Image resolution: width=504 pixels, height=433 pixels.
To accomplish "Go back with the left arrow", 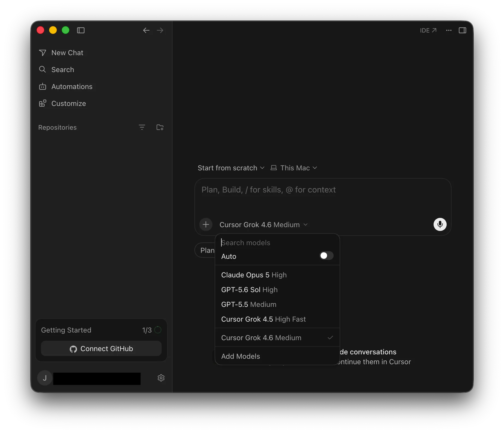I will pyautogui.click(x=146, y=30).
